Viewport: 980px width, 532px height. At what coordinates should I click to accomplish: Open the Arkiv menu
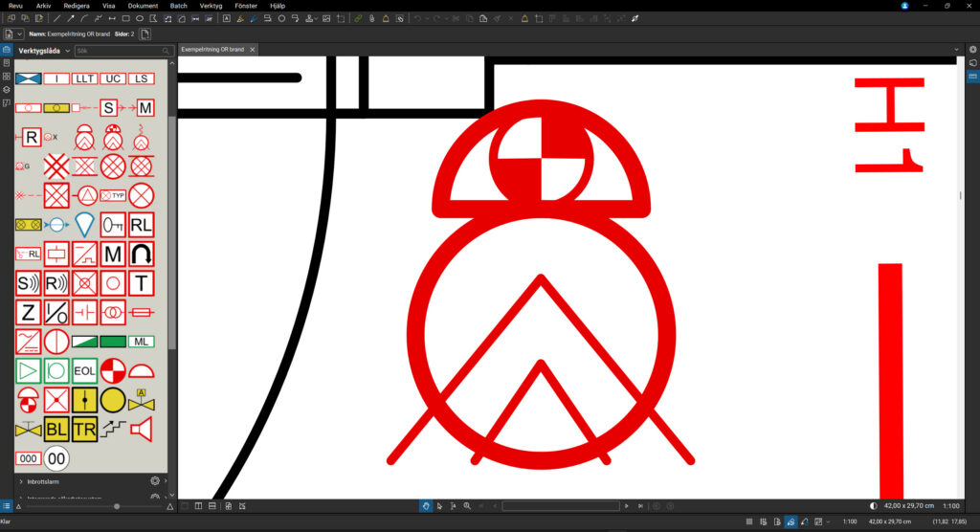43,6
